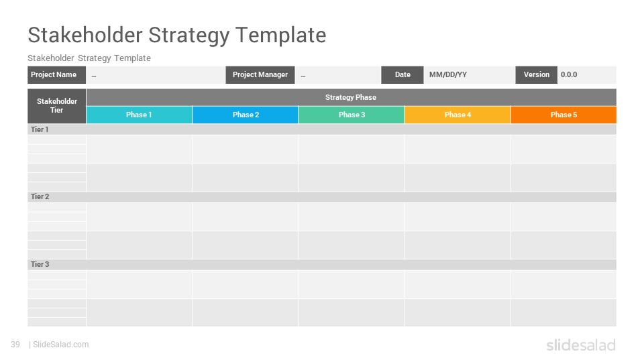The image size is (644, 362).
Task: Click the Project Manager label
Action: (260, 74)
